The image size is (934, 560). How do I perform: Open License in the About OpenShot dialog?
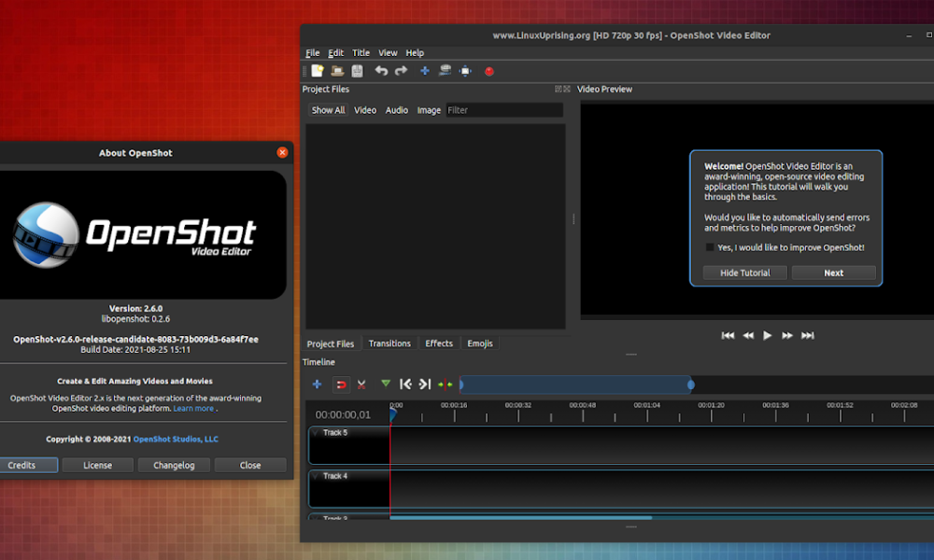(98, 466)
